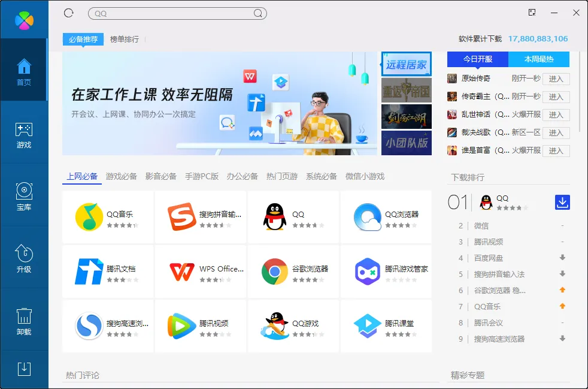The width and height of the screenshot is (588, 389).
Task: Click QQ penguin icon in 下载排行 list
Action: coord(486,203)
